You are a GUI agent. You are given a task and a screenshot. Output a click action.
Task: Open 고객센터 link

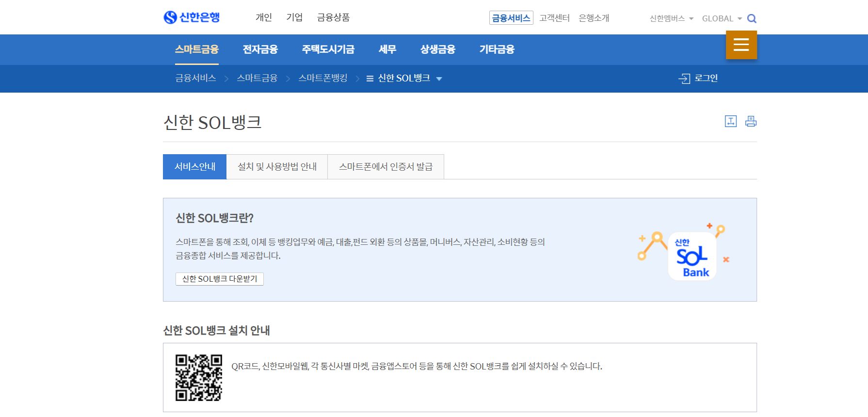(554, 18)
